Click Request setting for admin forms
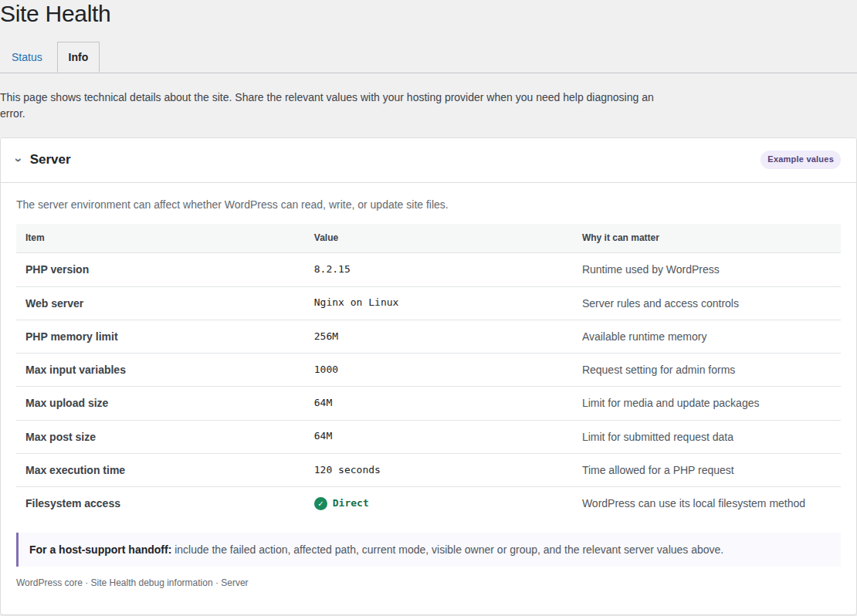The image size is (857, 616). click(x=659, y=370)
